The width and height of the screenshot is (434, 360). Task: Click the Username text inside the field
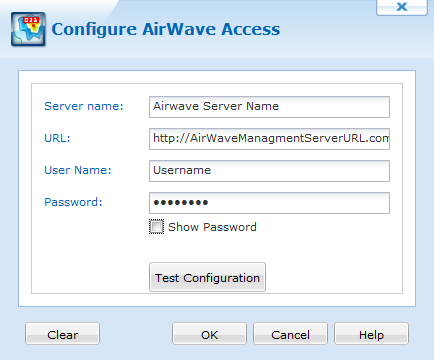coord(182,170)
